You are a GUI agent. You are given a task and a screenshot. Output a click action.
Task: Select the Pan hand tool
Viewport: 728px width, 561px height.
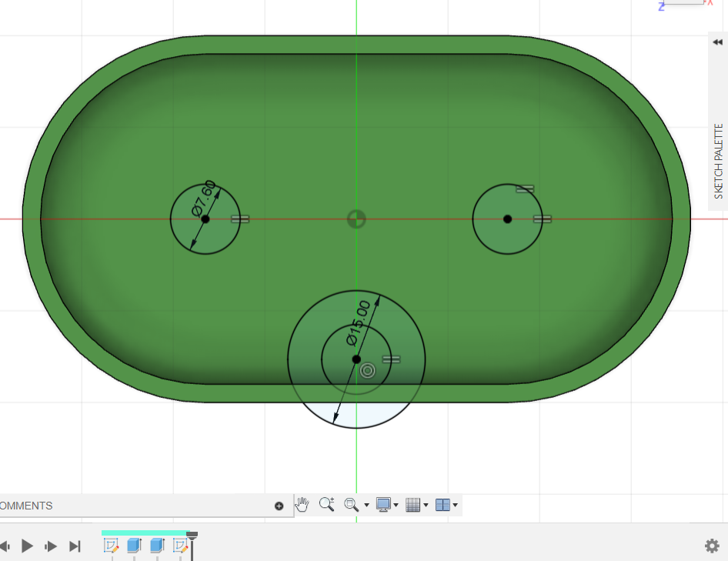click(302, 505)
